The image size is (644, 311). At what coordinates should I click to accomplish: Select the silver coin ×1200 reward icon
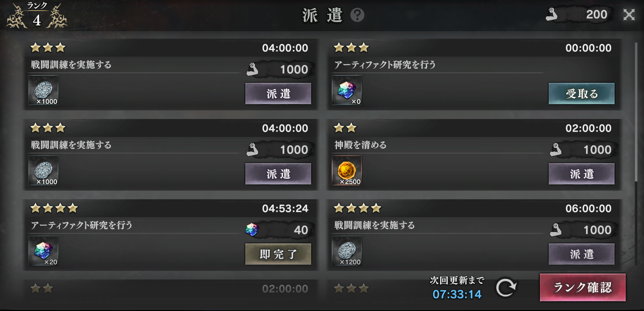[347, 251]
